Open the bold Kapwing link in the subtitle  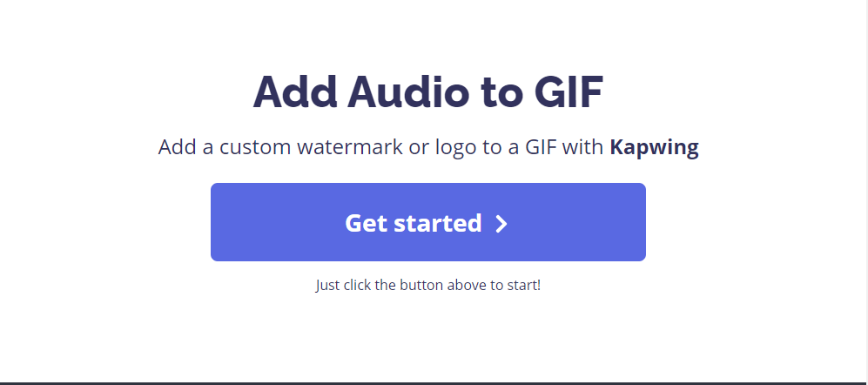pos(654,148)
